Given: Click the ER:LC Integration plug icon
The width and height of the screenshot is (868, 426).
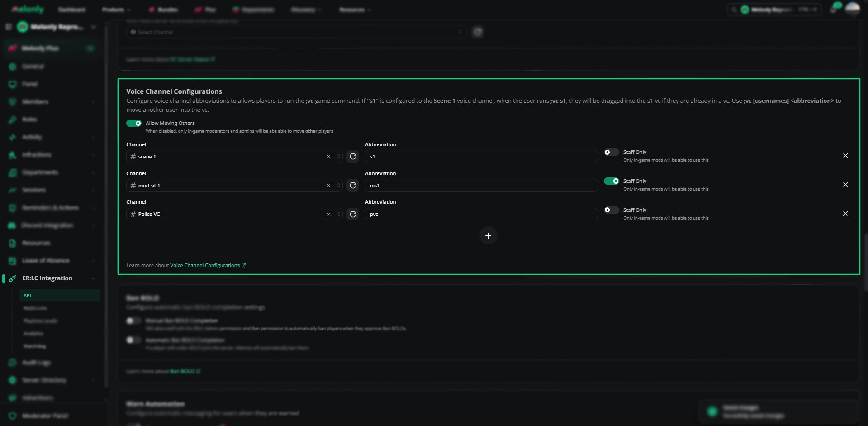Looking at the screenshot, I should pos(13,278).
